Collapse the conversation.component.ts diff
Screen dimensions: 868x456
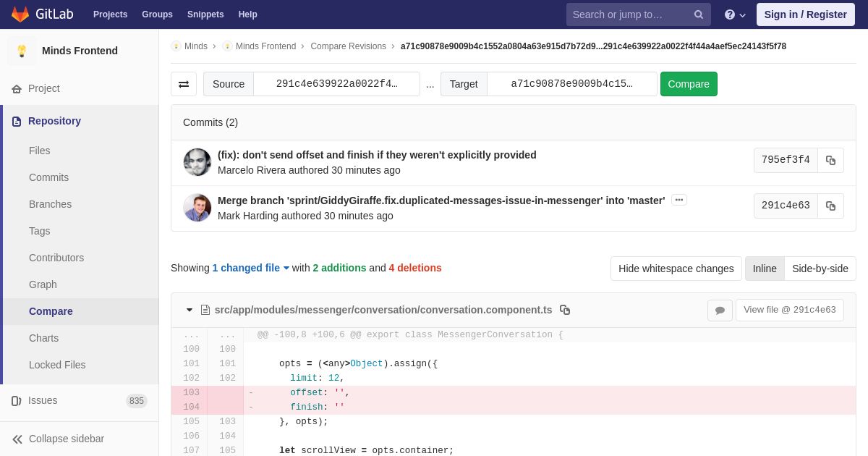190,310
